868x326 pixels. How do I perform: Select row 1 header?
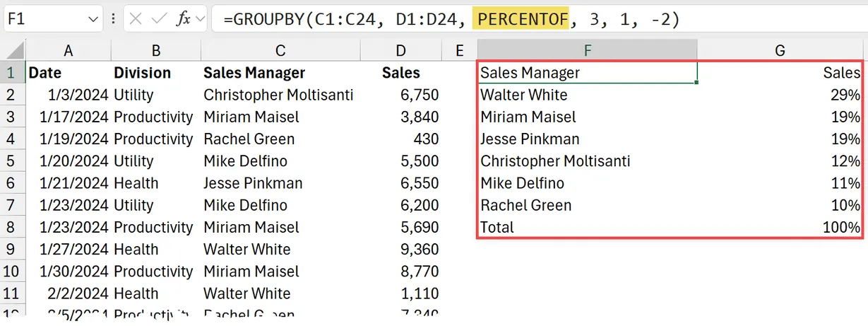[x=11, y=73]
